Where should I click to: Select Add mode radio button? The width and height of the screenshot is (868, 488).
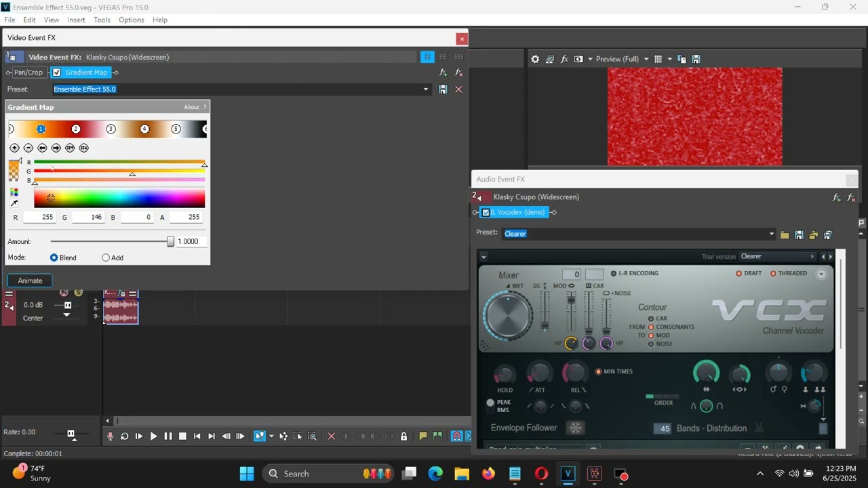[106, 258]
